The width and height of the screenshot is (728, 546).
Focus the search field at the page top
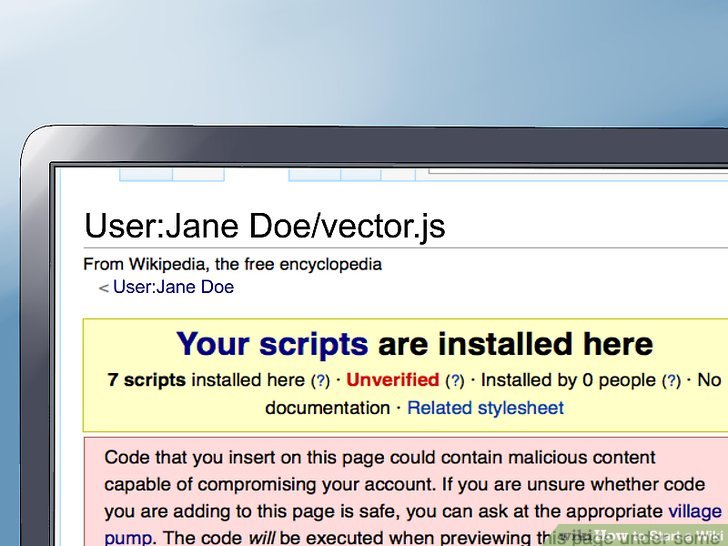click(578, 171)
